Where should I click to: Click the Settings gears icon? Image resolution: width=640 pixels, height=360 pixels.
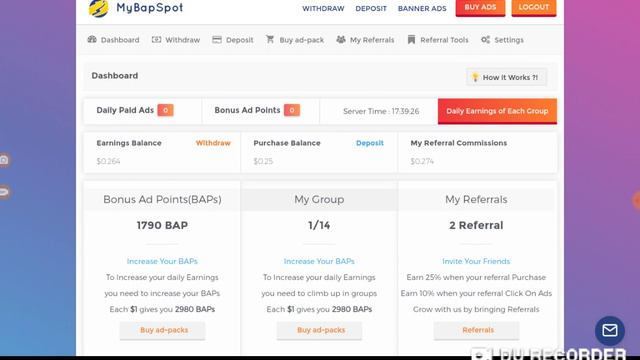coord(485,40)
